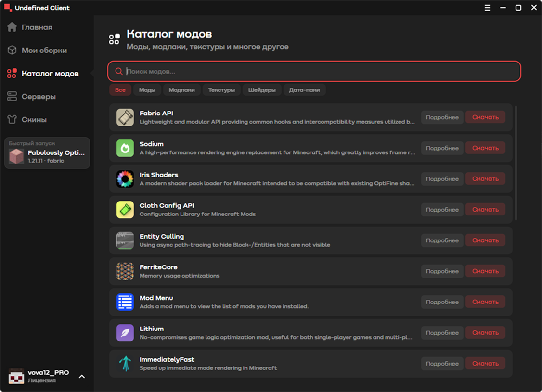Click the Fabulously Opti... quick launch name
This screenshot has width=542, height=392.
click(56, 152)
